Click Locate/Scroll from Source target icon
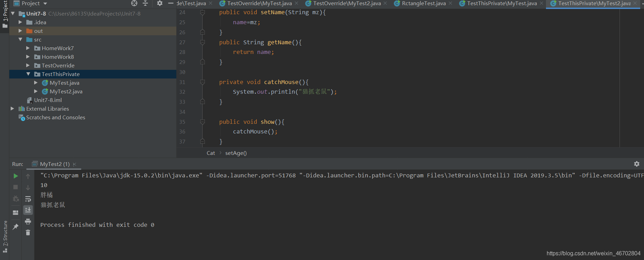The height and width of the screenshot is (260, 644). click(134, 3)
